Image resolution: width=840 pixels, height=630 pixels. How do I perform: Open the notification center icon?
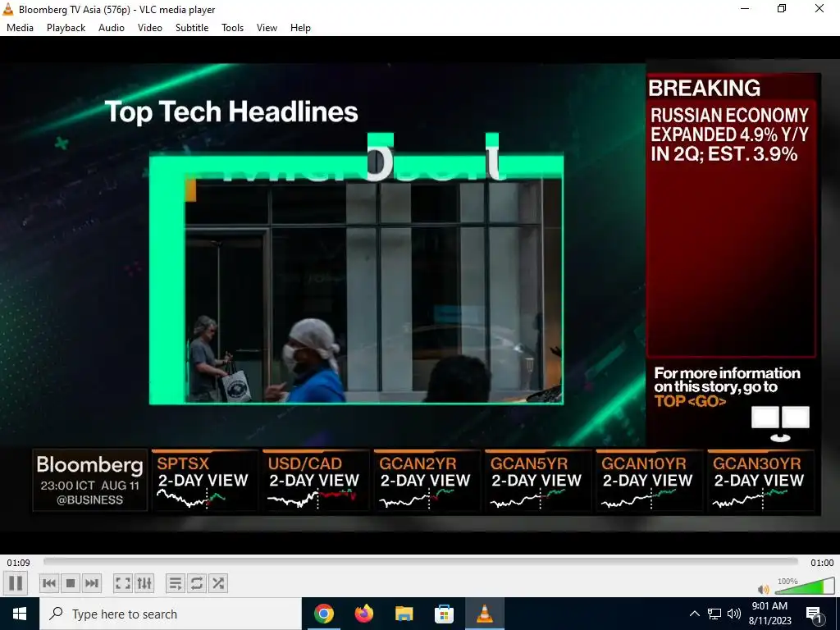tap(815, 614)
